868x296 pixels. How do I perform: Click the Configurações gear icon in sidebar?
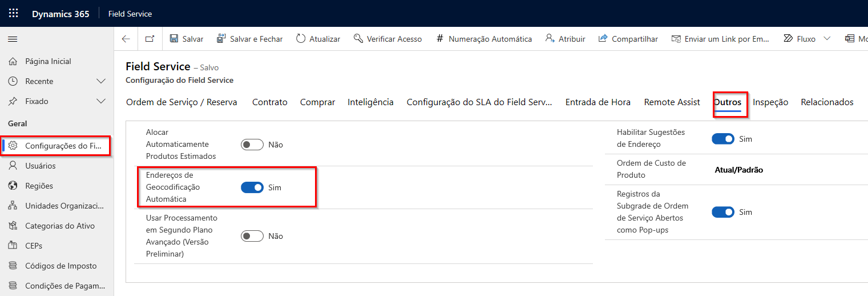pos(13,146)
